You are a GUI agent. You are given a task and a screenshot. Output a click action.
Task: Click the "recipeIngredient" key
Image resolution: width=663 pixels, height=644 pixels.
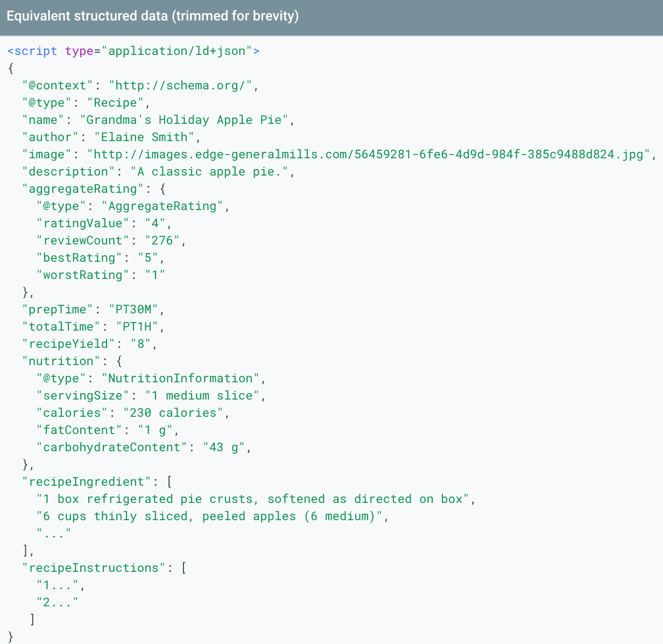click(87, 482)
